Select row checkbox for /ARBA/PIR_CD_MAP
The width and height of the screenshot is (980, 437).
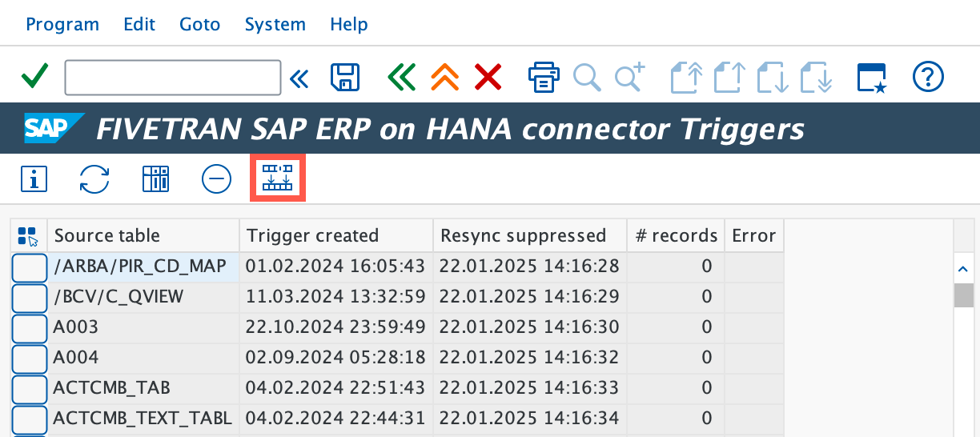[x=30, y=267]
